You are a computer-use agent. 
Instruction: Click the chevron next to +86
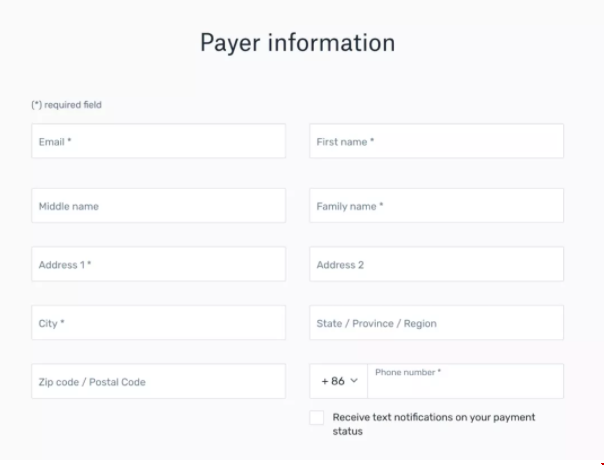click(x=354, y=381)
